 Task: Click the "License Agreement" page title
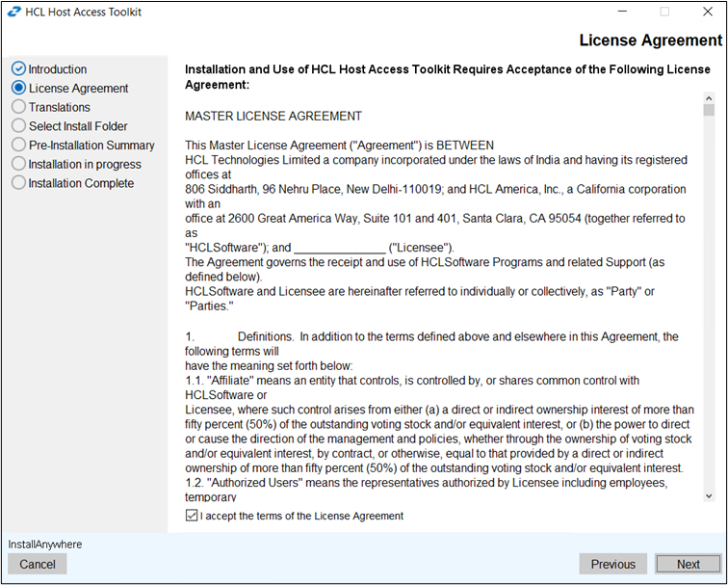[650, 40]
